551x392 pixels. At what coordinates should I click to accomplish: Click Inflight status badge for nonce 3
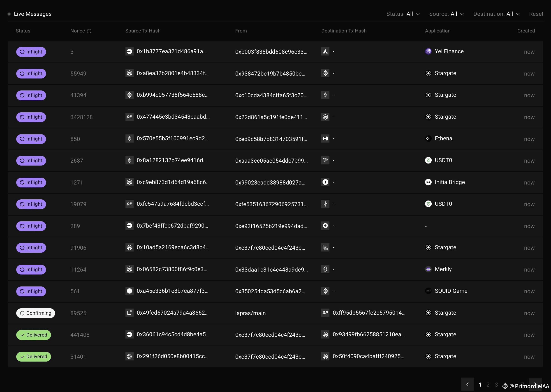pyautogui.click(x=31, y=52)
